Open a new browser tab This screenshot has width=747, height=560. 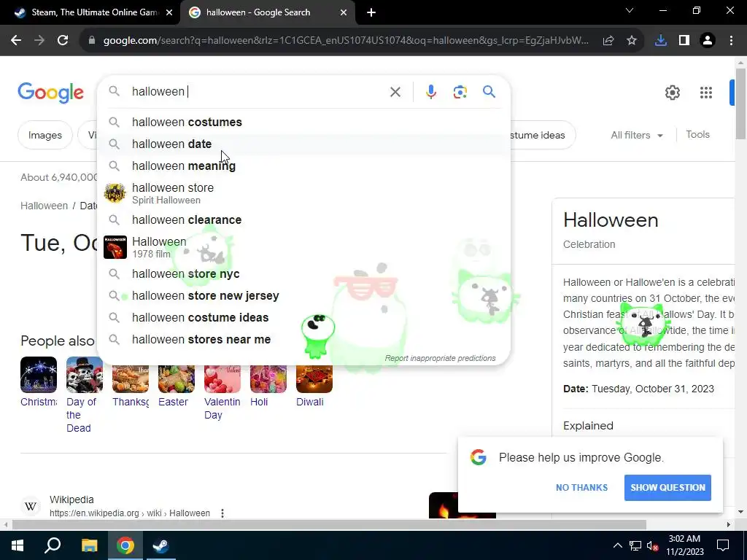(x=371, y=12)
